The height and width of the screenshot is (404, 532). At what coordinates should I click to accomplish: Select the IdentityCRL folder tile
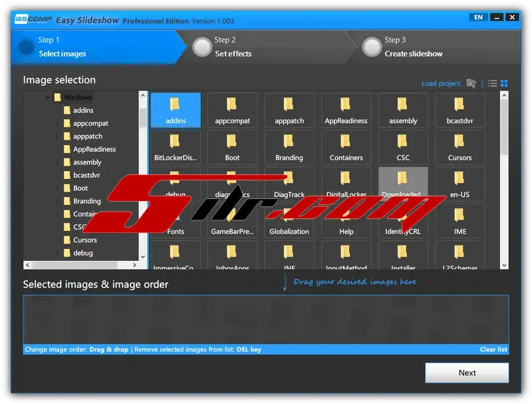point(403,222)
